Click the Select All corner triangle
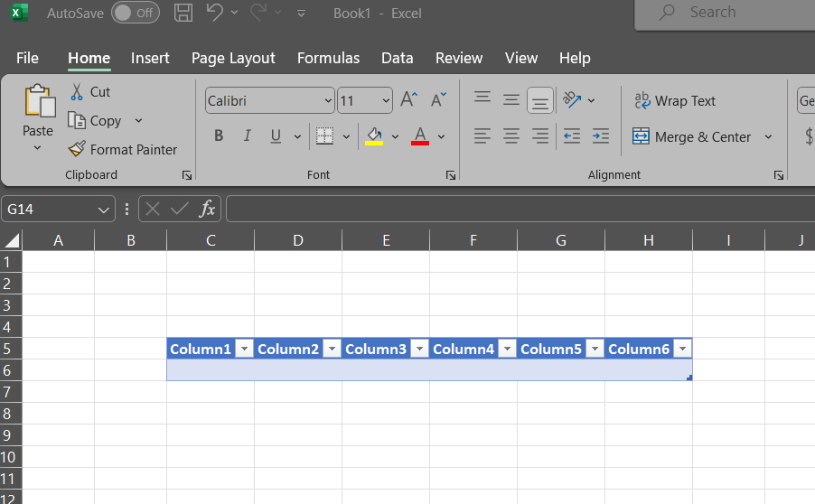Viewport: 815px width, 504px height. click(12, 240)
